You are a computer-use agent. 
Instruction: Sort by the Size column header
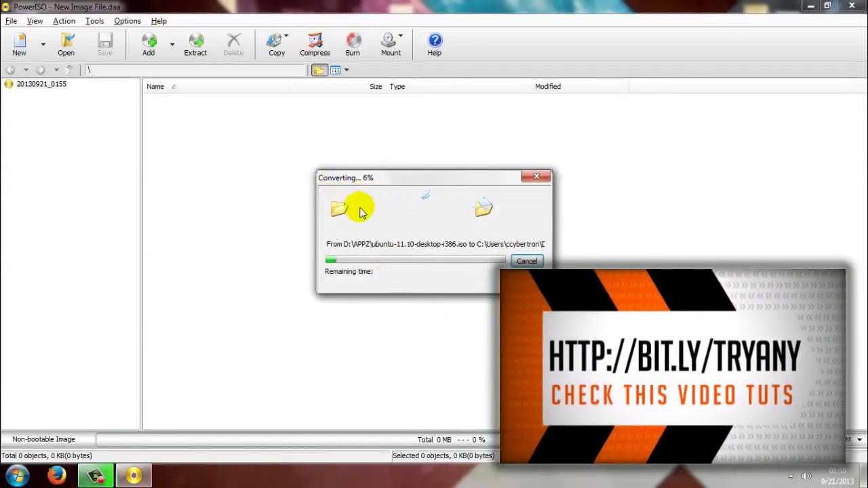(x=376, y=86)
